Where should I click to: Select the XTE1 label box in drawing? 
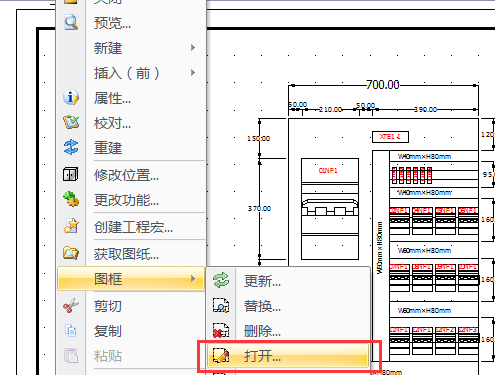(x=390, y=137)
